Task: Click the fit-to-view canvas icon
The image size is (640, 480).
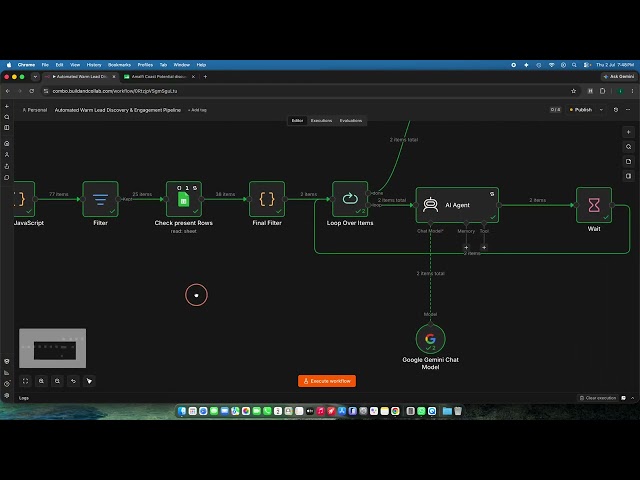Action: [x=25, y=381]
